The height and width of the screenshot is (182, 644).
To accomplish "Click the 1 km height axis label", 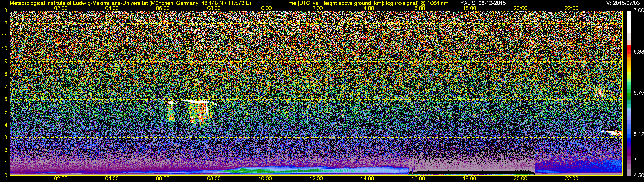I will (x=6, y=163).
